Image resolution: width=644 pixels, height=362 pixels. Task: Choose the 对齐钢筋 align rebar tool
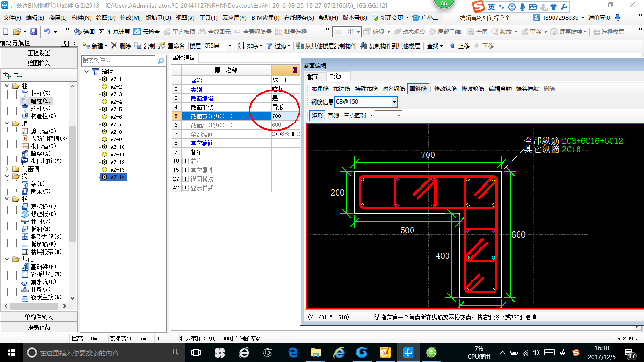coord(393,89)
